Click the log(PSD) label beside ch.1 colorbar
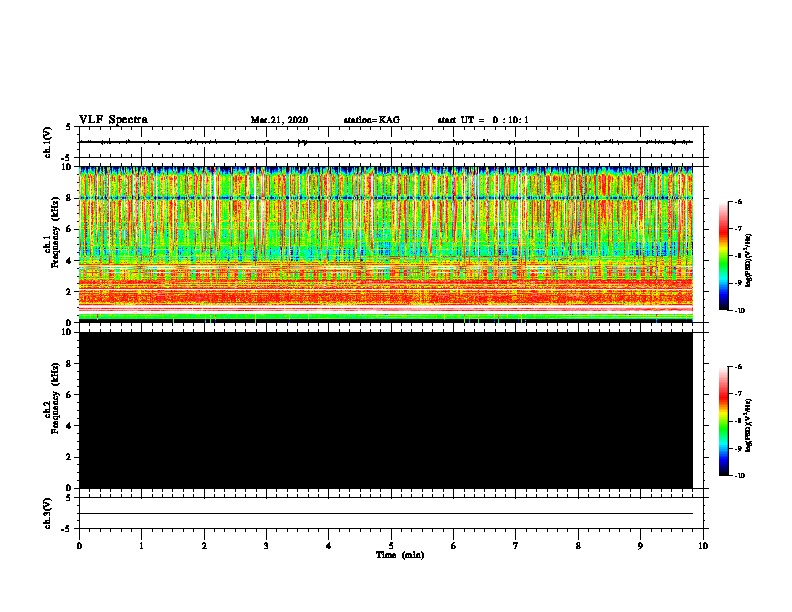Image resolution: width=792 pixels, height=612 pixels. point(749,260)
